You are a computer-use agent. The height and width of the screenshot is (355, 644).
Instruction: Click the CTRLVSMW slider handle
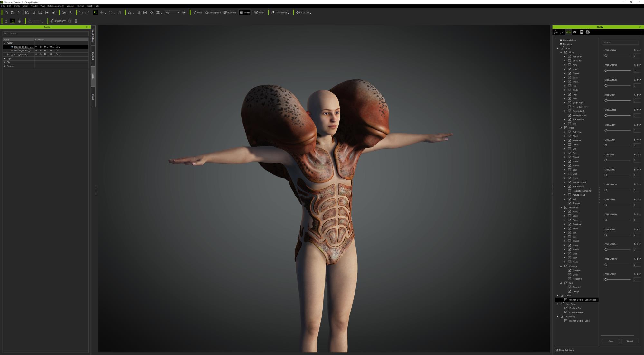click(606, 279)
